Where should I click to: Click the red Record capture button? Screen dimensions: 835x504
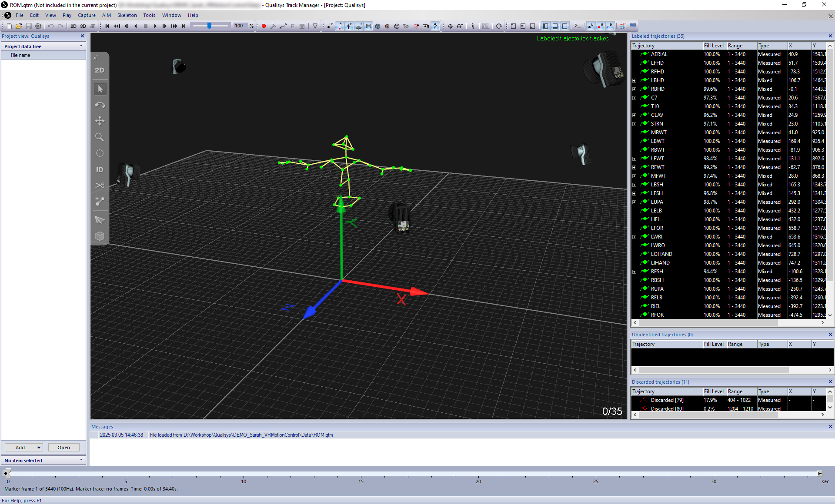[264, 26]
